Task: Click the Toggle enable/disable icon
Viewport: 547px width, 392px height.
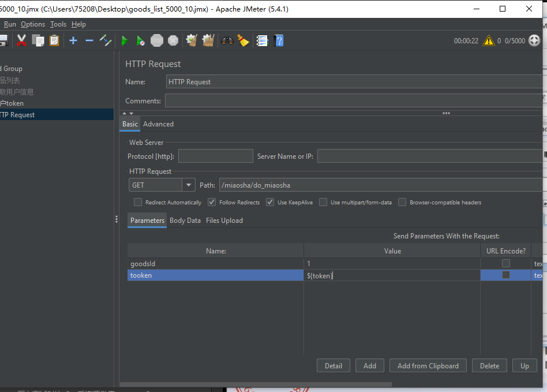Action: (x=106, y=40)
